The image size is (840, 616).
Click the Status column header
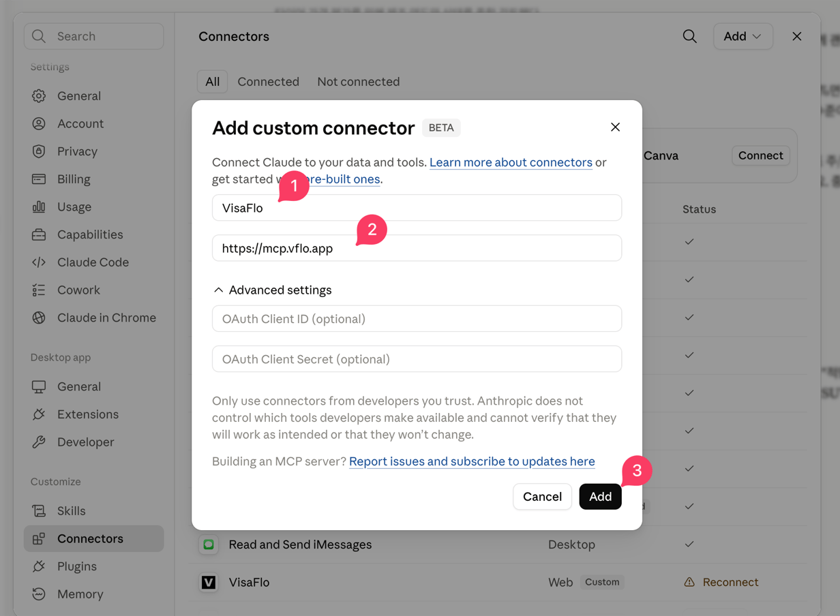tap(700, 209)
